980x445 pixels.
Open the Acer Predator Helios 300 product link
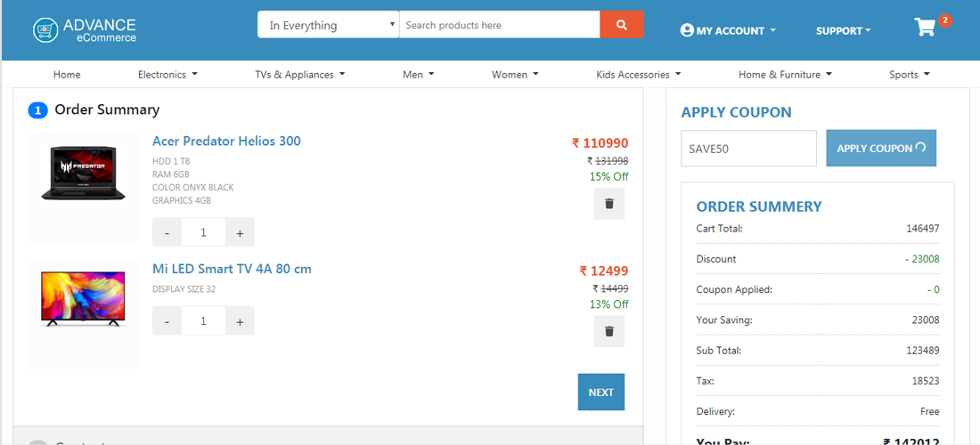point(226,141)
